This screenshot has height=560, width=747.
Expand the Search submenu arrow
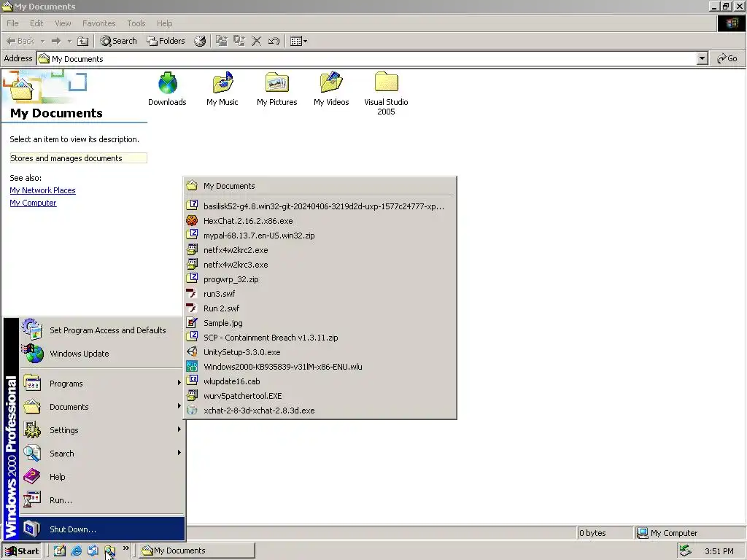click(179, 452)
